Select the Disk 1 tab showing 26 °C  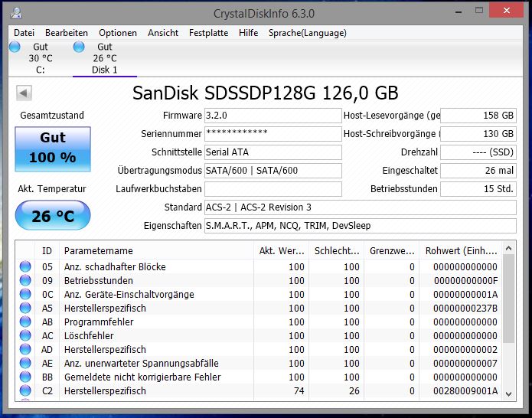[x=105, y=58]
